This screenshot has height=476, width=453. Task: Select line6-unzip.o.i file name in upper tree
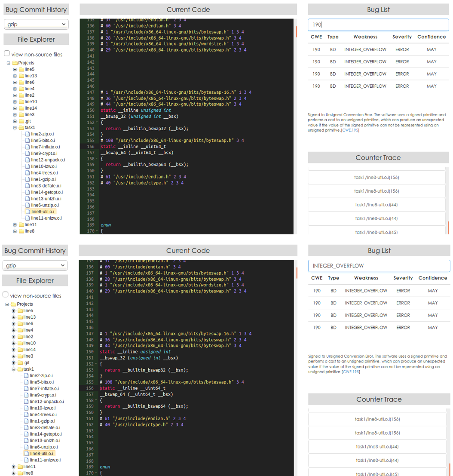[x=45, y=205]
